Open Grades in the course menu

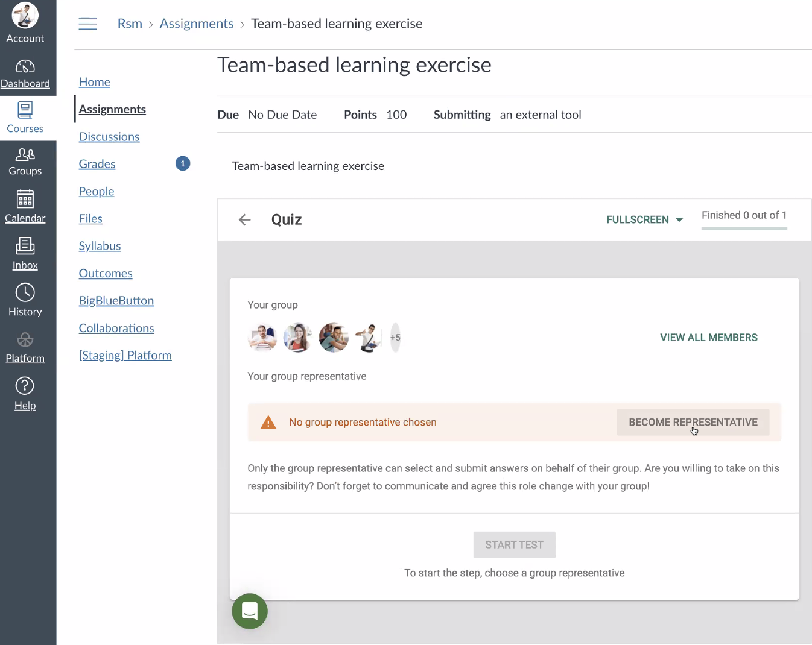point(97,164)
